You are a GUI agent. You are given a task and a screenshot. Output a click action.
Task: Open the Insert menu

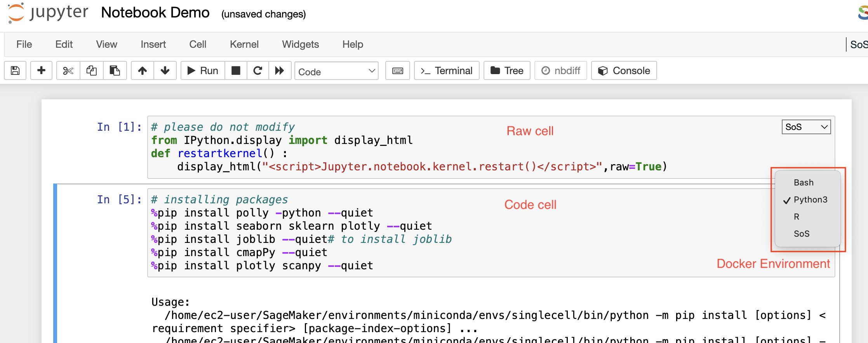coord(153,44)
